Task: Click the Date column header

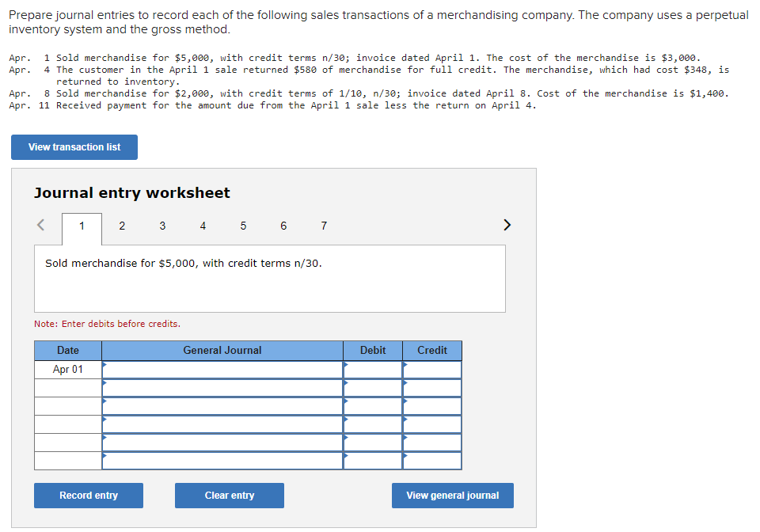Action: click(x=68, y=350)
